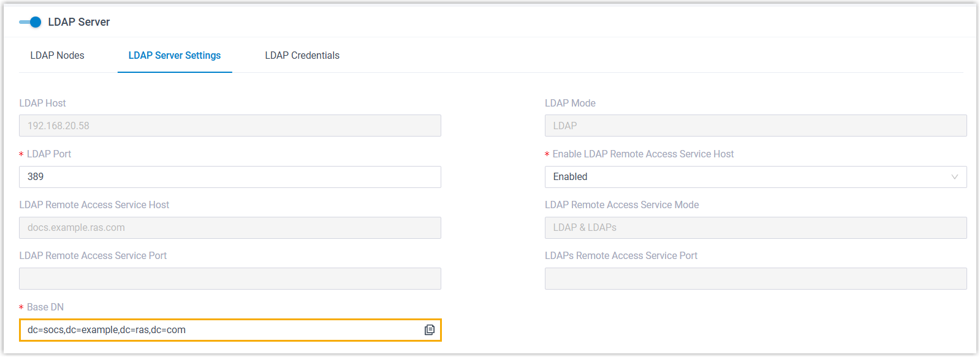Screen dimensions: 980x357
Task: Click the LDAP Mode field
Action: (756, 126)
